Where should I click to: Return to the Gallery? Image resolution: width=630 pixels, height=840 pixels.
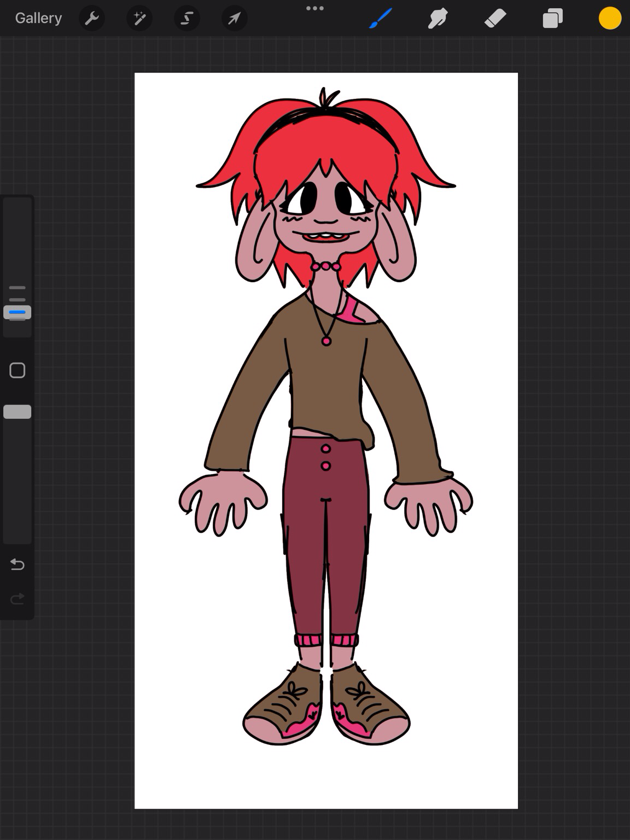coord(38,18)
